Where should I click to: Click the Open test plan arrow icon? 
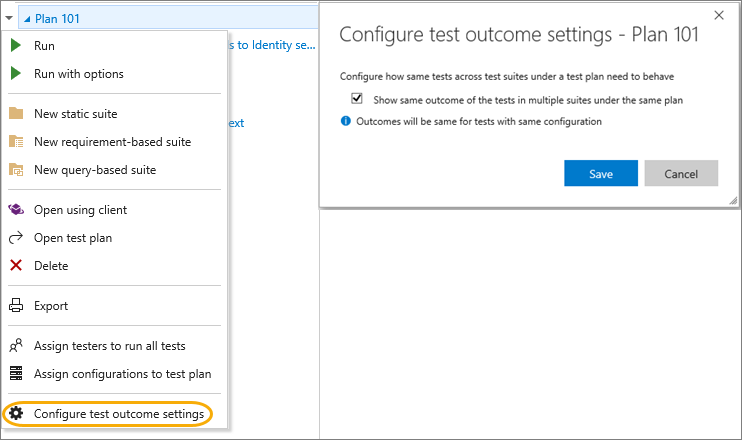[16, 238]
